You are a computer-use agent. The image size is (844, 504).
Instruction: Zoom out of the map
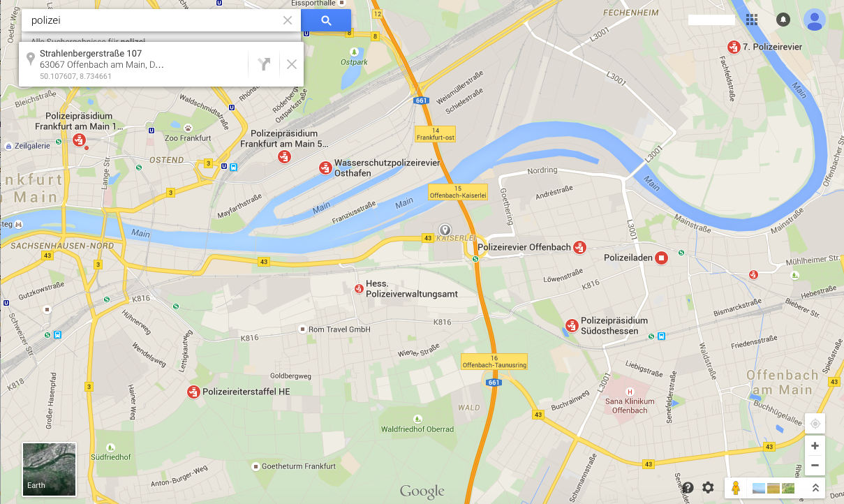pyautogui.click(x=815, y=466)
